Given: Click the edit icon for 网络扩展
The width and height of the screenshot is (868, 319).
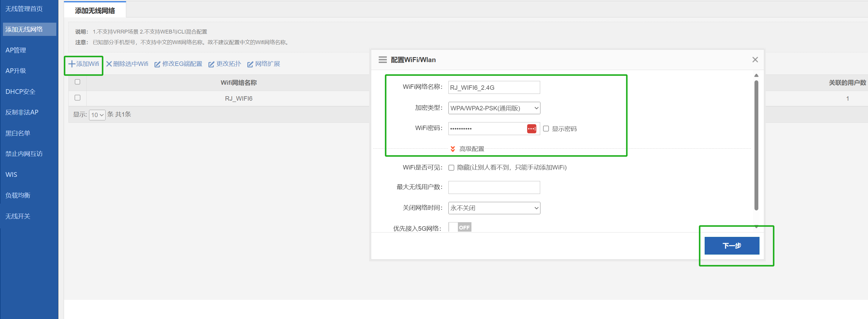Looking at the screenshot, I should click(x=250, y=64).
